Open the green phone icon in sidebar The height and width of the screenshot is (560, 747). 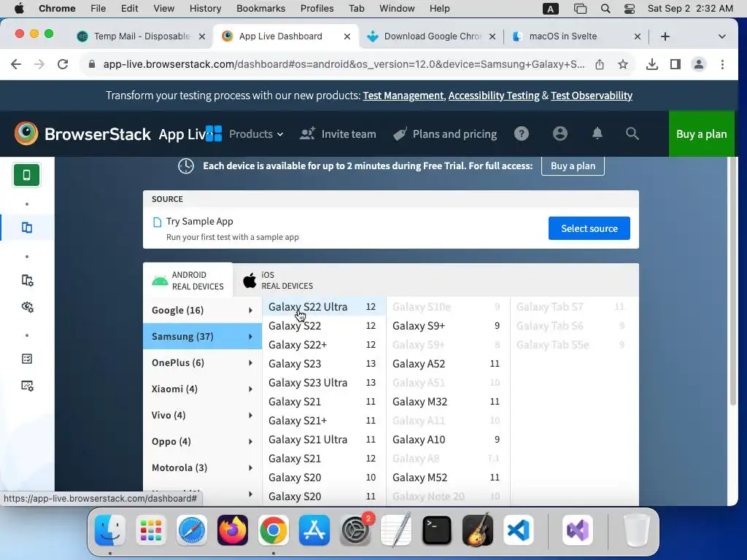27,175
